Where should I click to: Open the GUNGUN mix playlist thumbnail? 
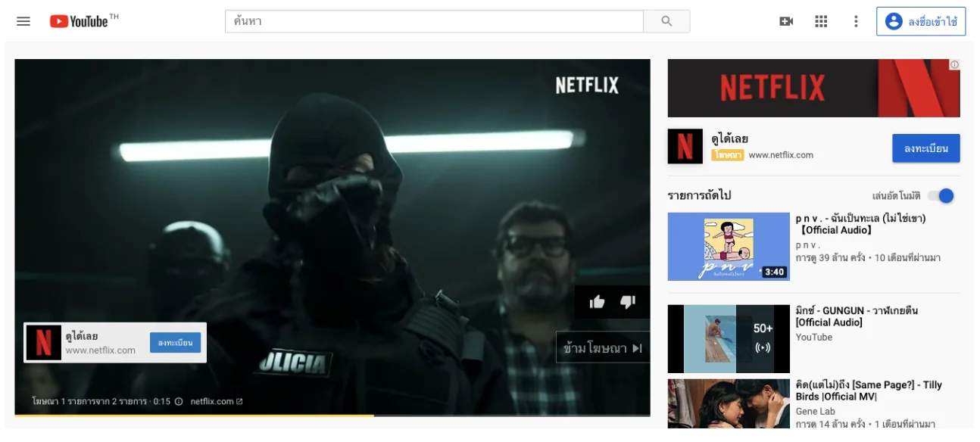pyautogui.click(x=729, y=339)
